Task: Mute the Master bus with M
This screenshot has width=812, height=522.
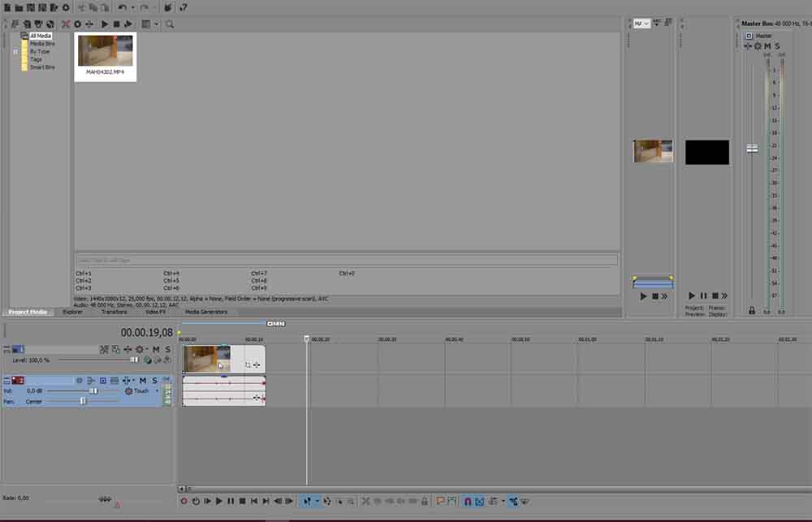Action: pos(767,46)
